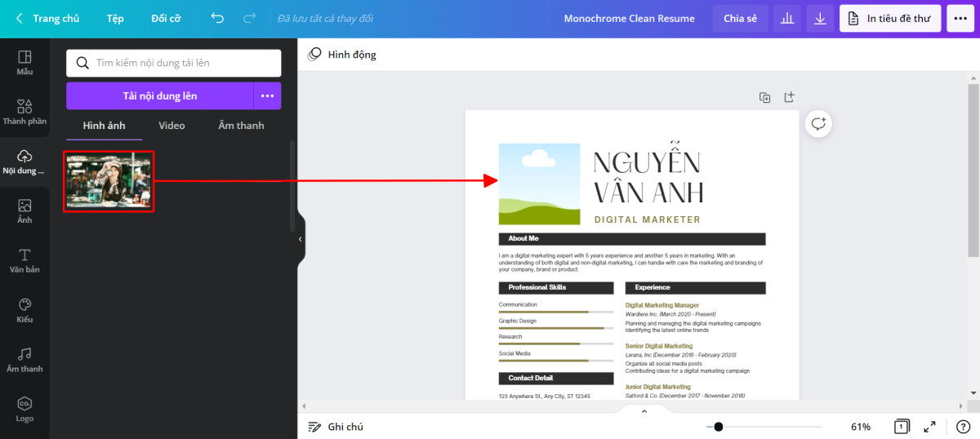Open Hình động animation options
Image resolution: width=980 pixels, height=439 pixels.
point(342,55)
